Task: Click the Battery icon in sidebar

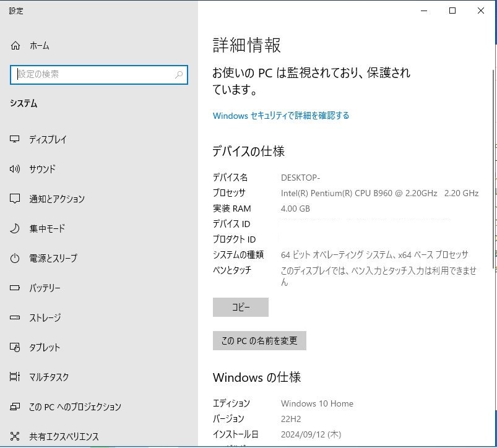Action: click(15, 288)
